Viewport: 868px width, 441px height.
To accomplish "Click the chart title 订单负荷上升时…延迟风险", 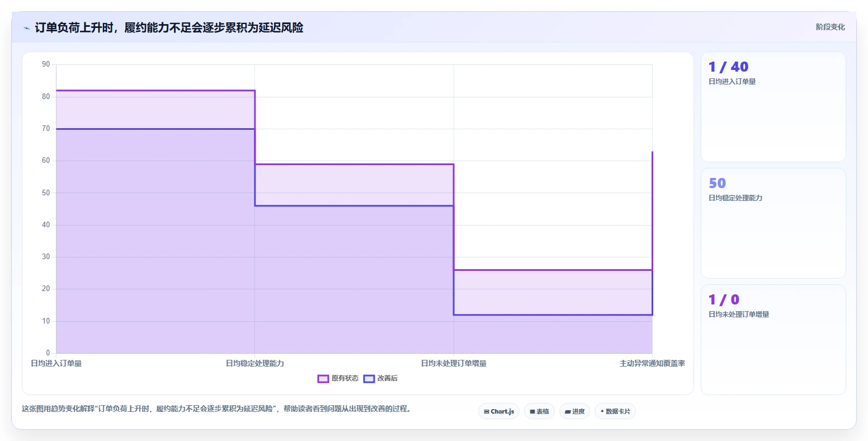I will pyautogui.click(x=169, y=28).
